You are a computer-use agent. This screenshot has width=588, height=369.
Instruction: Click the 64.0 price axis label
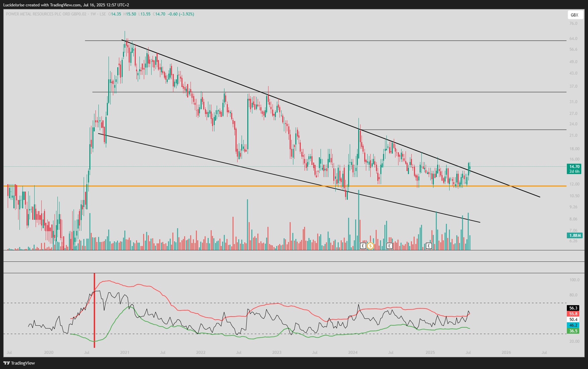[573, 39]
